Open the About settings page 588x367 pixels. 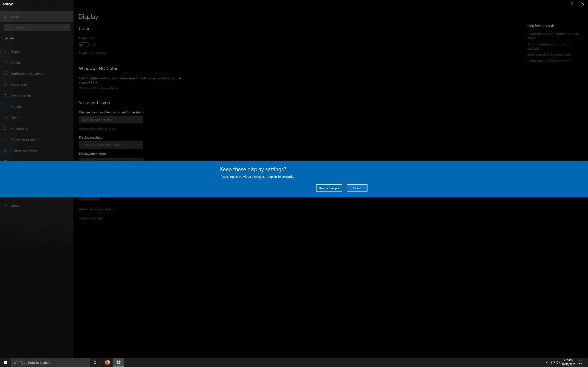click(x=15, y=206)
